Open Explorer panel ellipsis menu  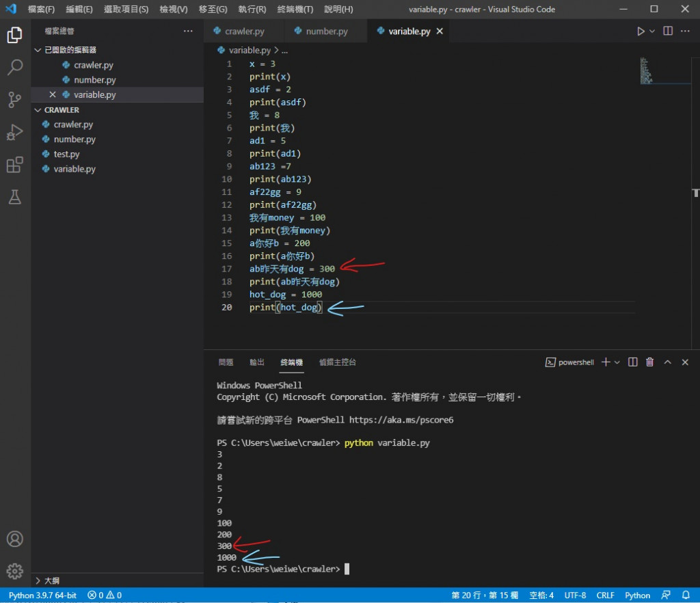pos(188,31)
